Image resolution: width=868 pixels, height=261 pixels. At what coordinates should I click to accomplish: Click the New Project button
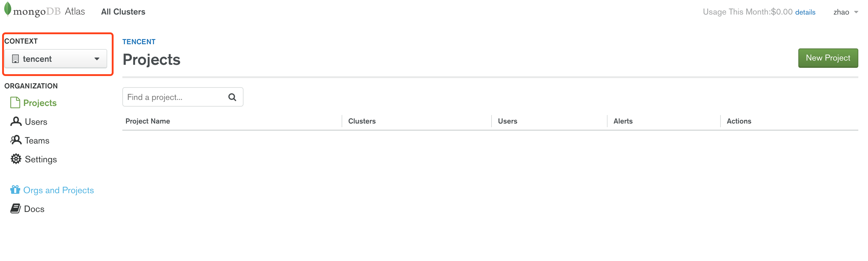(x=828, y=58)
